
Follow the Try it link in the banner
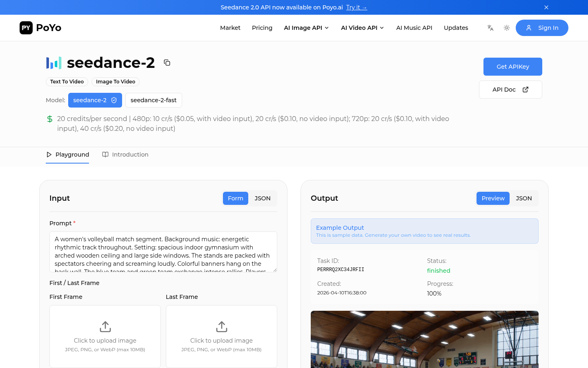pyautogui.click(x=356, y=7)
